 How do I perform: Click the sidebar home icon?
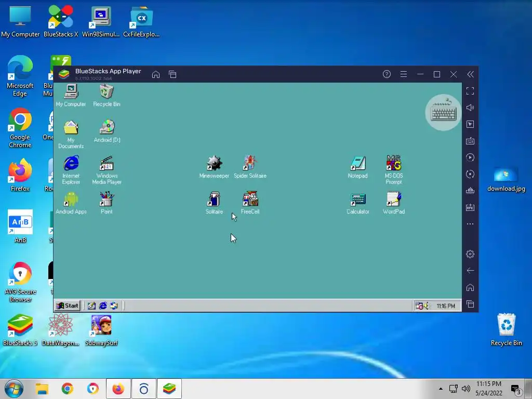point(470,287)
